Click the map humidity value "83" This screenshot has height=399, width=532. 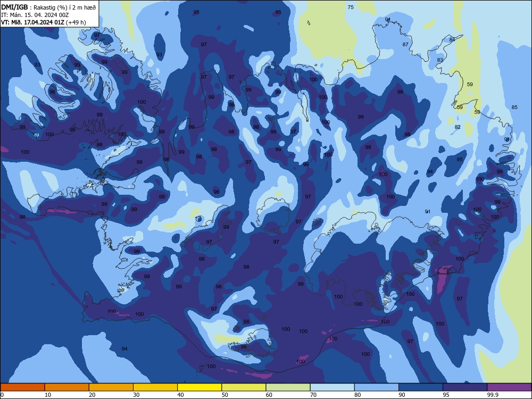point(440,60)
